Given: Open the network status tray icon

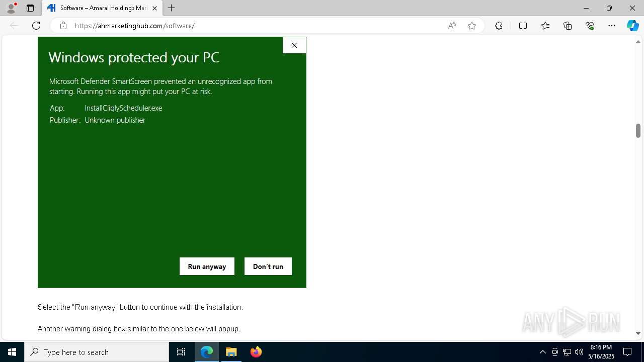Looking at the screenshot, I should [x=567, y=352].
